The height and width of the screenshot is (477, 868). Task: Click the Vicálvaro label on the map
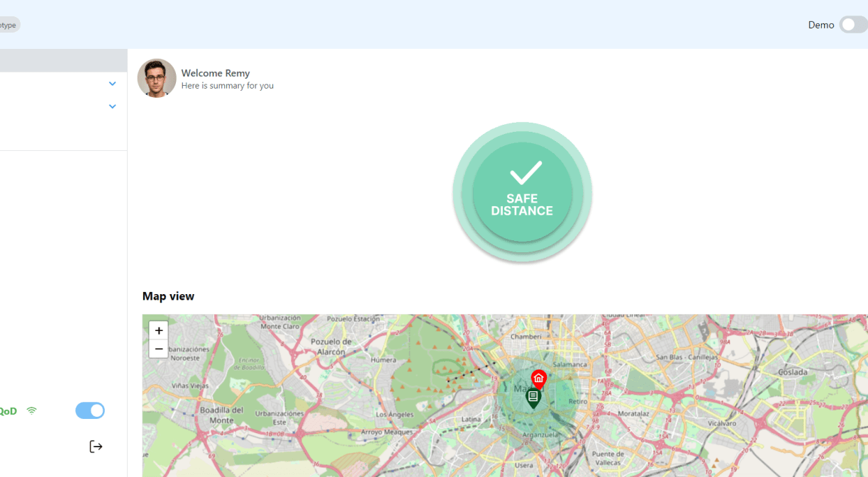click(722, 423)
